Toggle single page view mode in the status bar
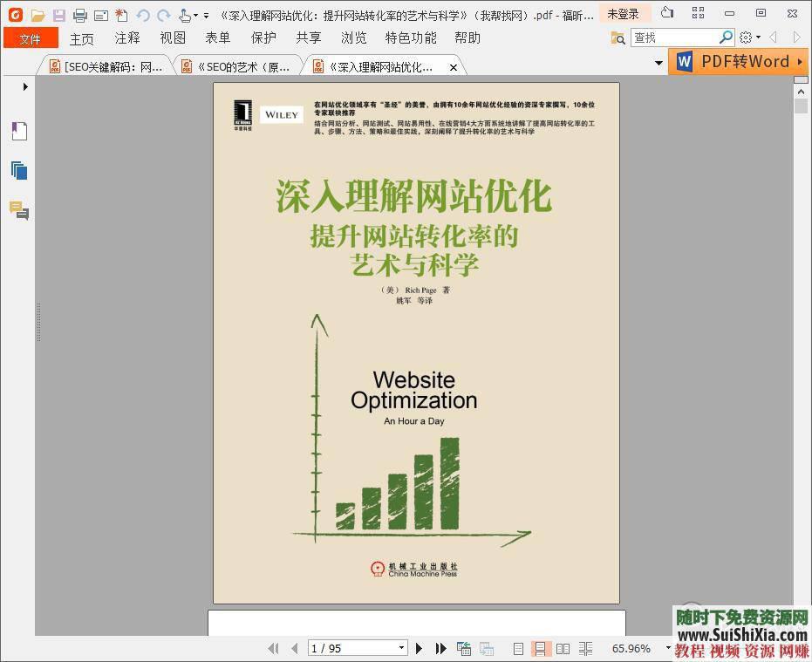This screenshot has height=662, width=812. coord(519,648)
